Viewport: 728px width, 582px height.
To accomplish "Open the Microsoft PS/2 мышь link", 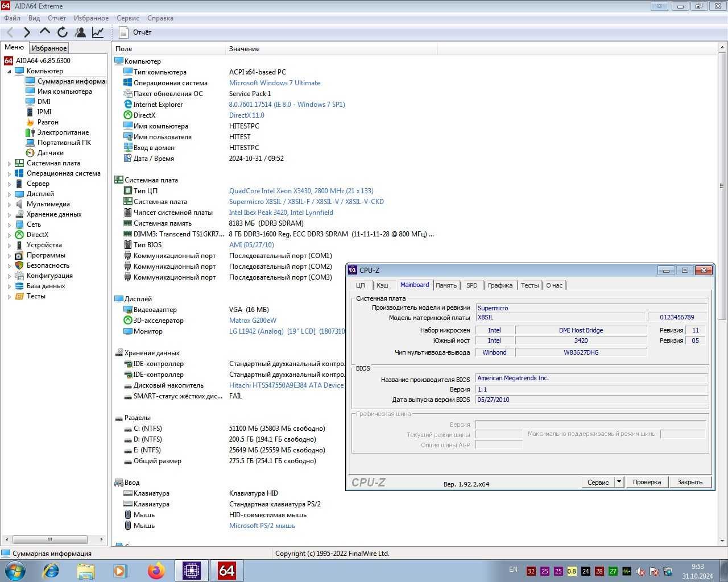I will pos(262,526).
